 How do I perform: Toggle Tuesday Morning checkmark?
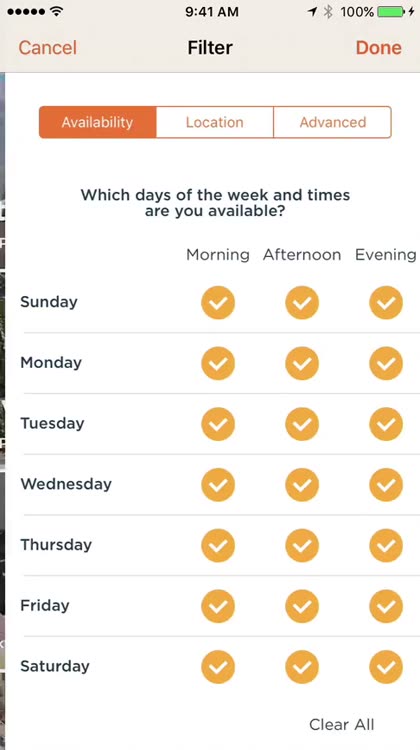pyautogui.click(x=218, y=424)
